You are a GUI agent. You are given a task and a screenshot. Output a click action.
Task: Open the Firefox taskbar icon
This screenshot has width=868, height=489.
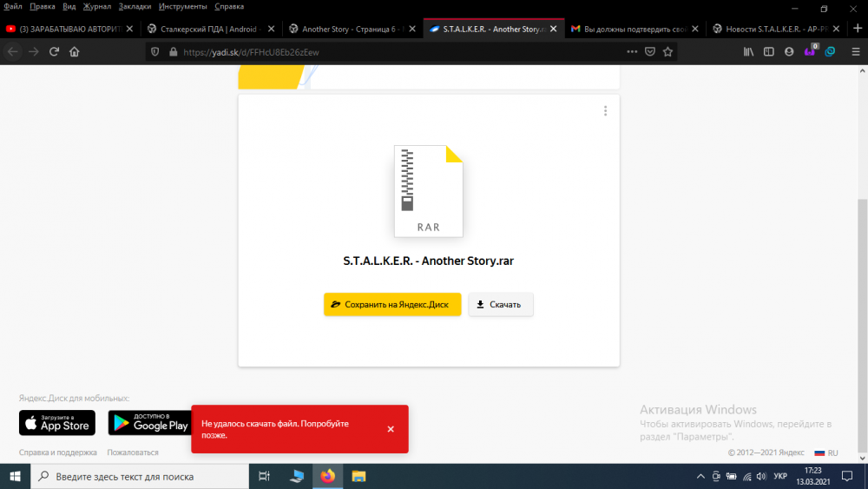tap(328, 476)
